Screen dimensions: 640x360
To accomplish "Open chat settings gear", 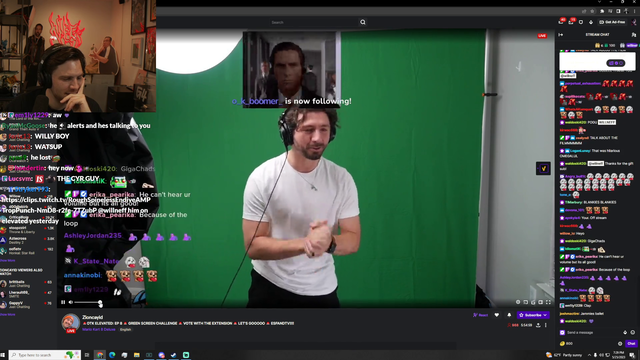I will pyautogui.click(x=620, y=344).
